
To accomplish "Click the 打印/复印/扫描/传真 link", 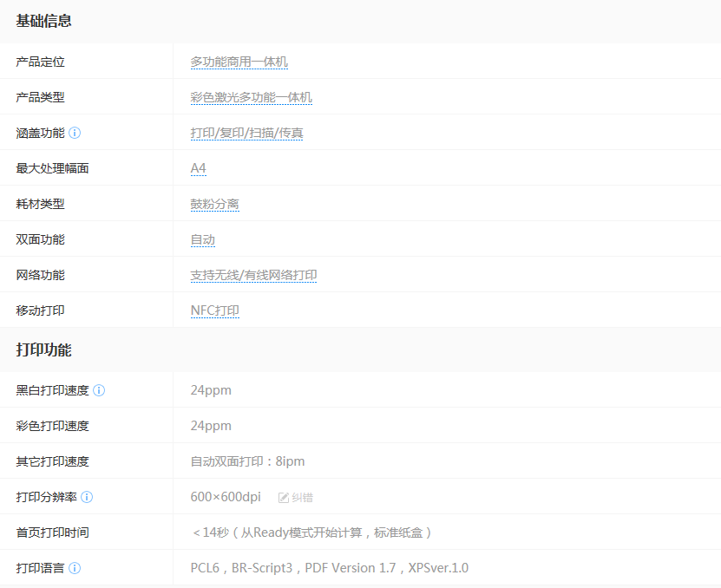I will (246, 133).
